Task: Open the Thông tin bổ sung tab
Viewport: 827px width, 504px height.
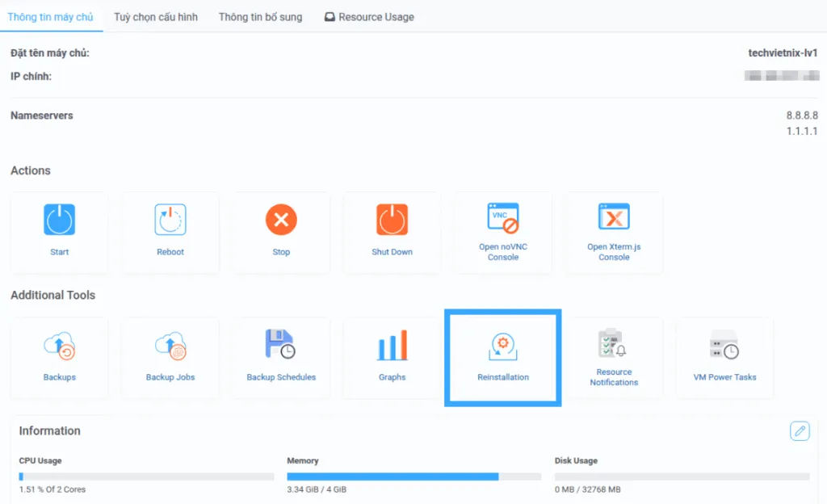Action: (260, 16)
